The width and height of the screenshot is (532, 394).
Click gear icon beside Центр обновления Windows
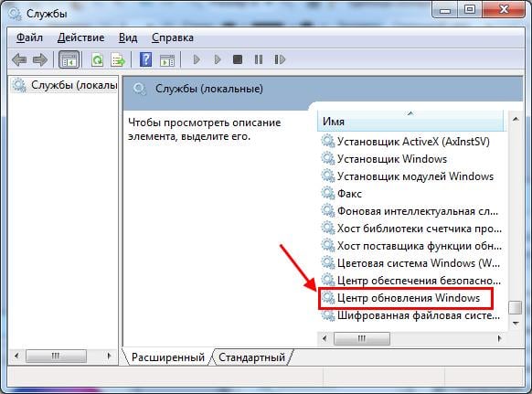click(x=328, y=298)
